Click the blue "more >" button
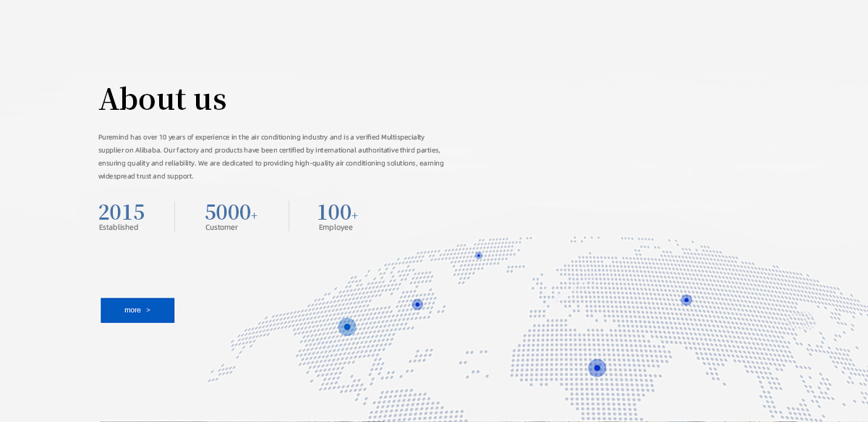 pyautogui.click(x=137, y=310)
